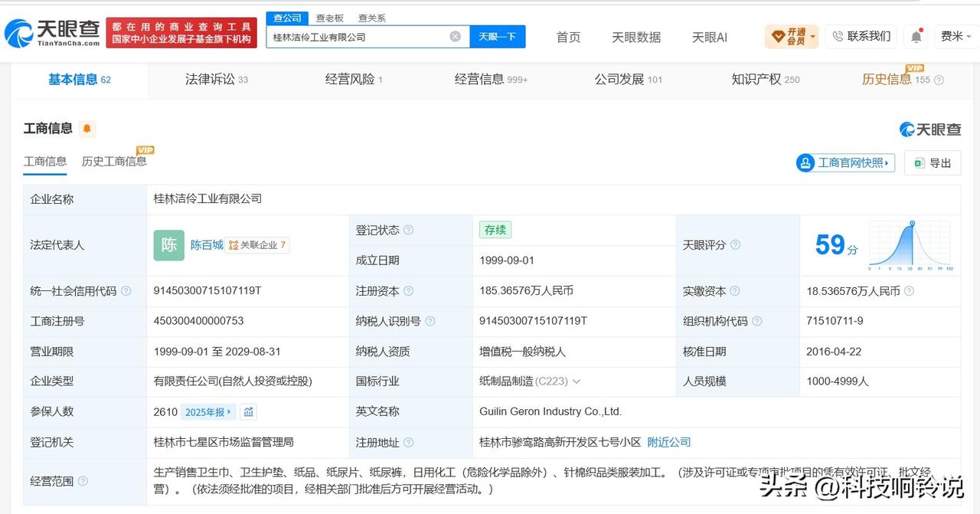Screen dimensions: 980x514
Task: Expand the 2025年报 year selector
Action: 208,412
